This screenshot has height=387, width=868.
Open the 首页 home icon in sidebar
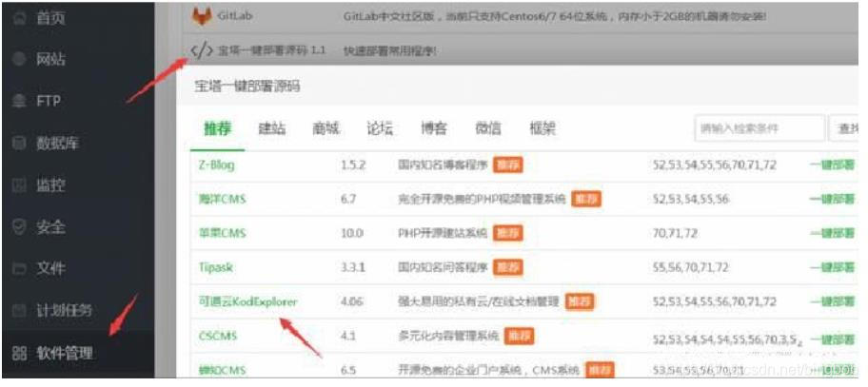[19, 18]
